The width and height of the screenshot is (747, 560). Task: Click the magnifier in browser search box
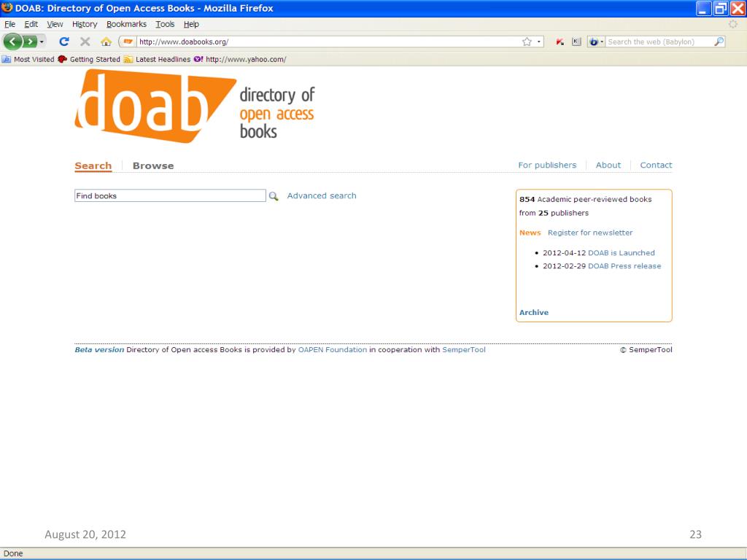pos(719,42)
